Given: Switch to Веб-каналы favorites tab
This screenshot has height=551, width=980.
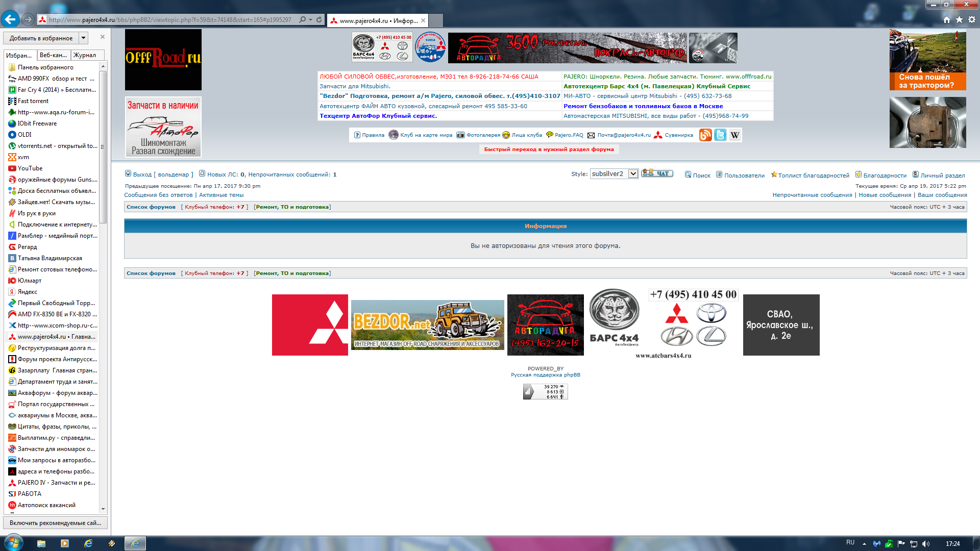Looking at the screenshot, I should [x=53, y=55].
